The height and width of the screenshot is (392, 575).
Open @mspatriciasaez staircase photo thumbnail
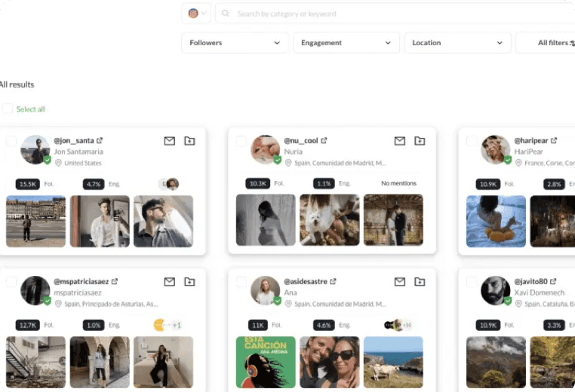[36, 362]
